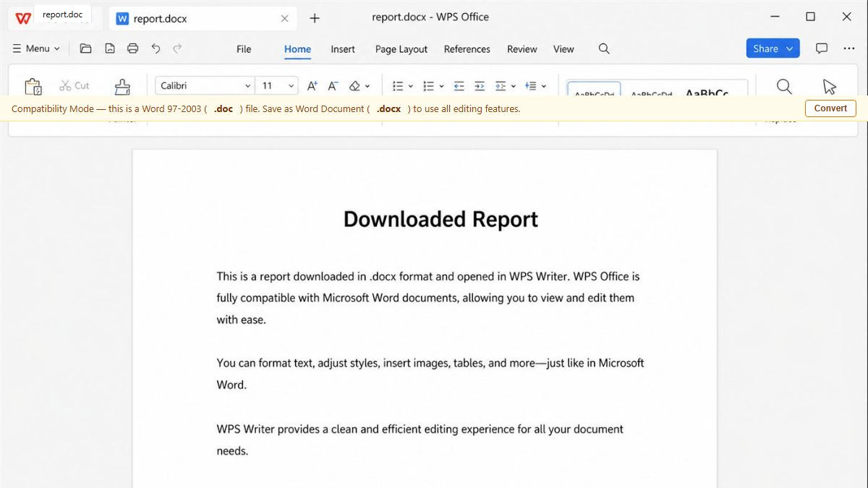Image resolution: width=868 pixels, height=488 pixels.
Task: Switch to the report.doc document tab
Action: pos(62,14)
